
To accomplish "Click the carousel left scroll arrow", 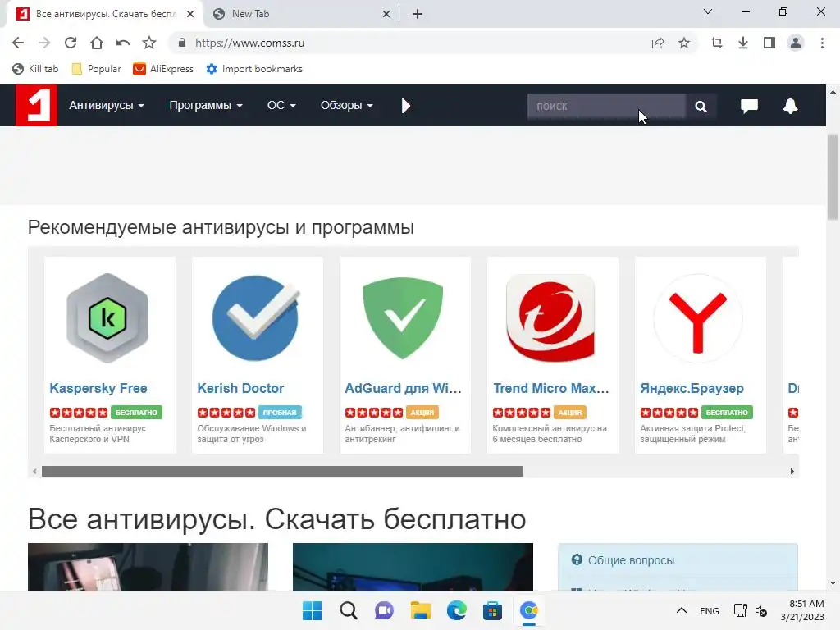I will pyautogui.click(x=34, y=472).
